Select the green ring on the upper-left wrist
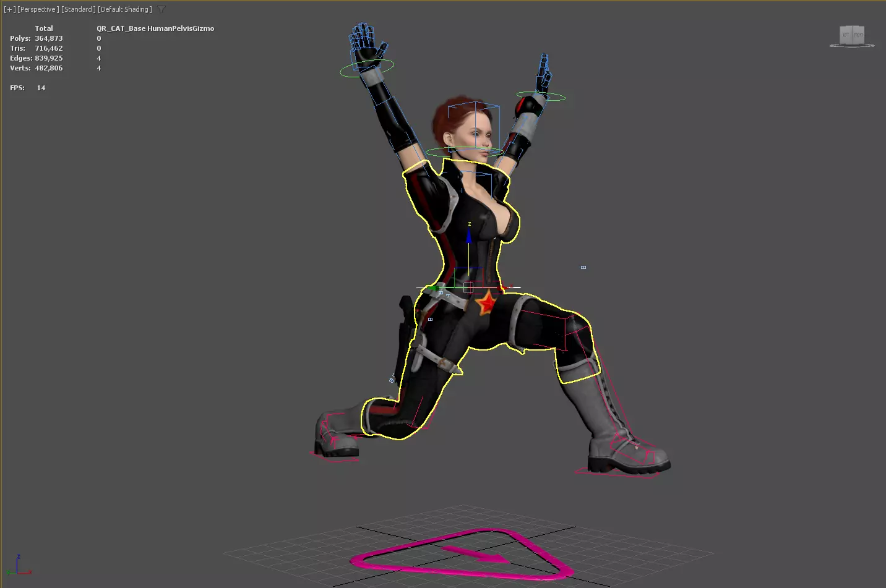 [x=367, y=68]
